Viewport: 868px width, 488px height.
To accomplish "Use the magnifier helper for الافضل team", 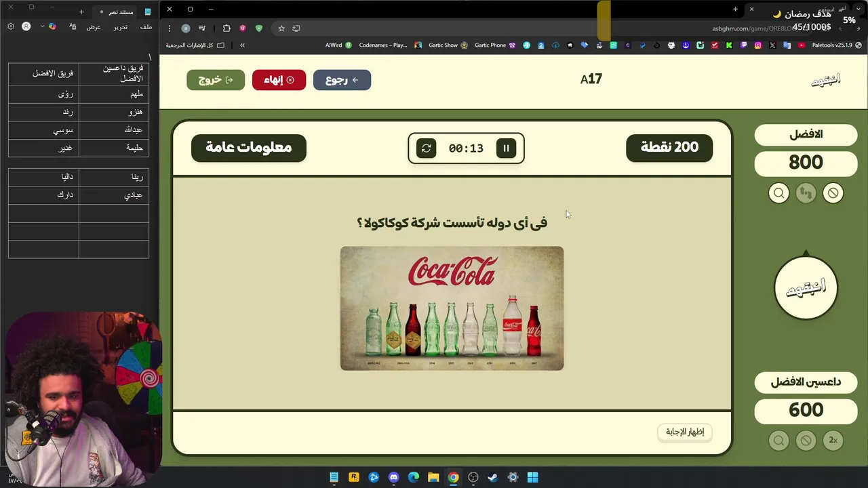I will pyautogui.click(x=778, y=193).
